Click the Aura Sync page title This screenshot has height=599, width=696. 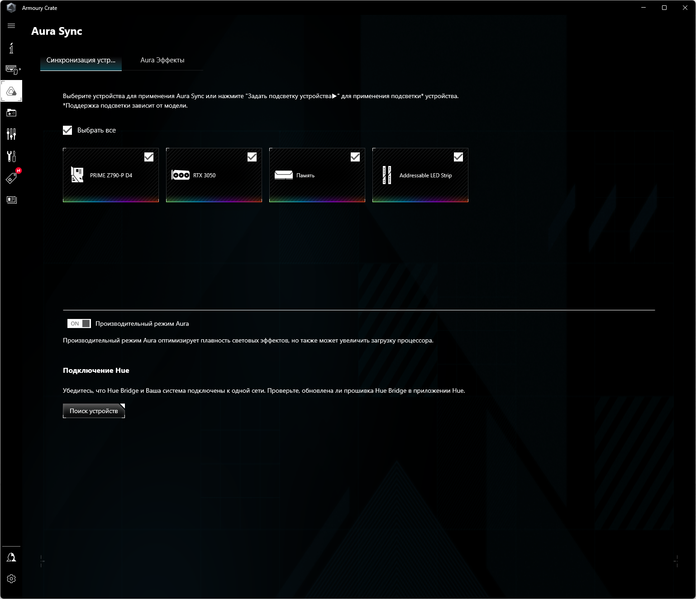[x=57, y=31]
